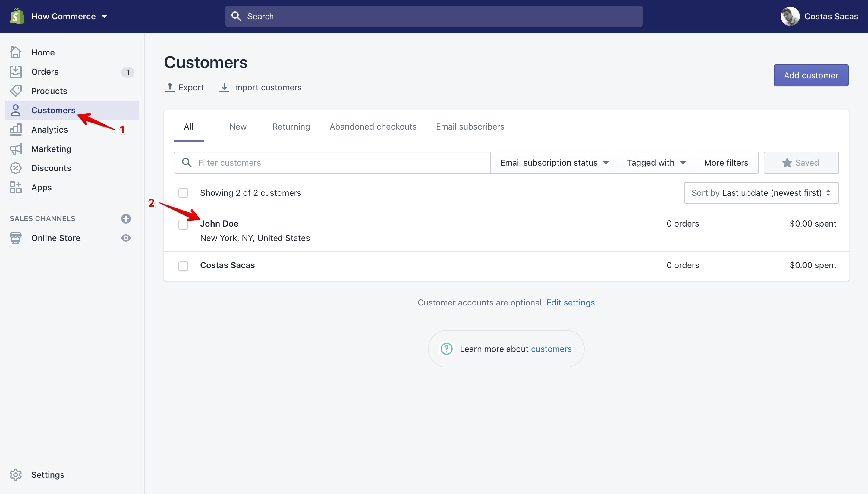Click the Discounts percent badge icon
This screenshot has height=494, width=868.
(x=16, y=168)
